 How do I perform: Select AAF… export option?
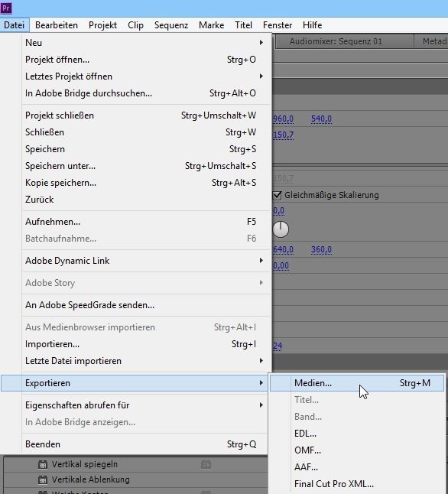pos(357,467)
